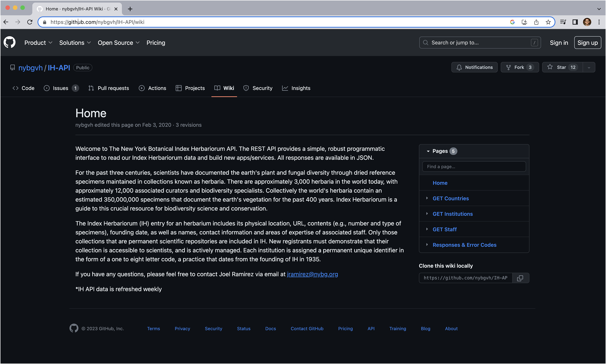This screenshot has height=364, width=606.
Task: Click the Chrome profile avatar
Action: tap(587, 22)
